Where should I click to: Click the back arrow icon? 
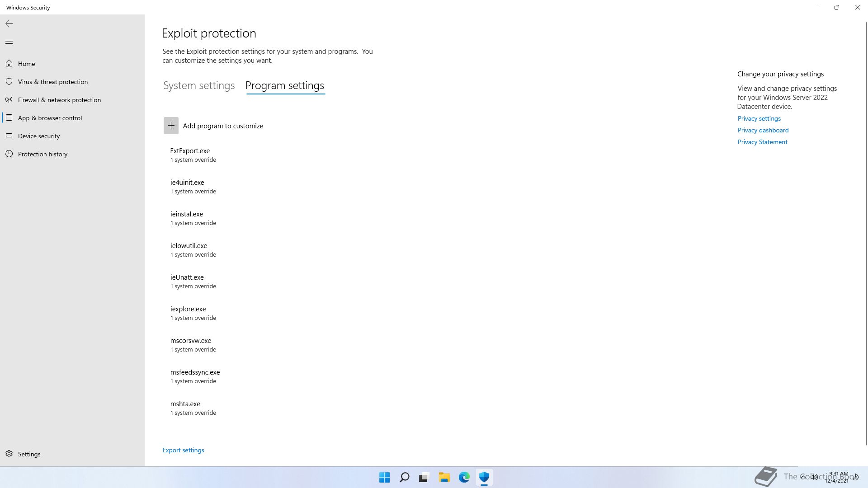click(9, 23)
